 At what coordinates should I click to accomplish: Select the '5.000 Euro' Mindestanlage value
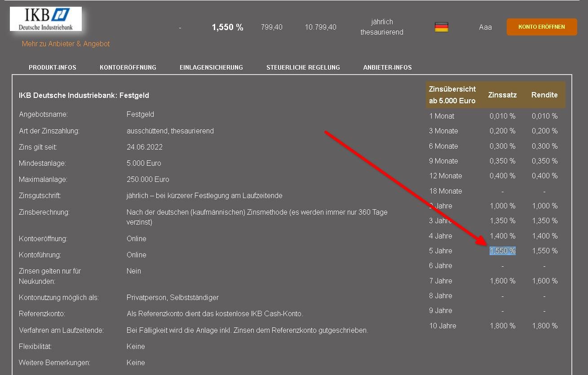(144, 163)
